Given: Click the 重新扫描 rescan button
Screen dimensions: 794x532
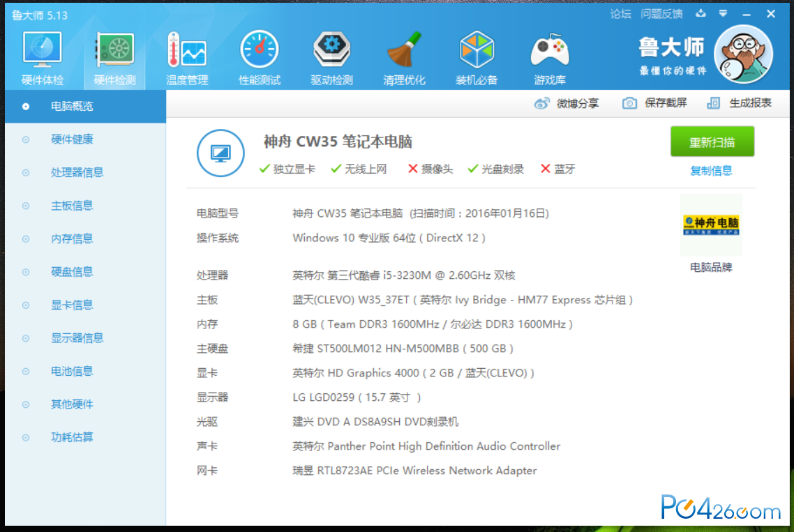Looking at the screenshot, I should coord(712,142).
